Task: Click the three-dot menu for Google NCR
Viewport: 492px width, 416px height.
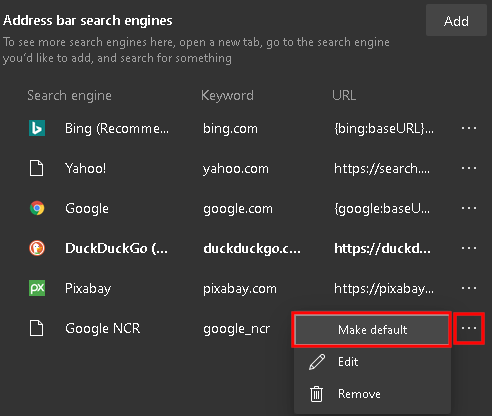Action: tap(469, 328)
